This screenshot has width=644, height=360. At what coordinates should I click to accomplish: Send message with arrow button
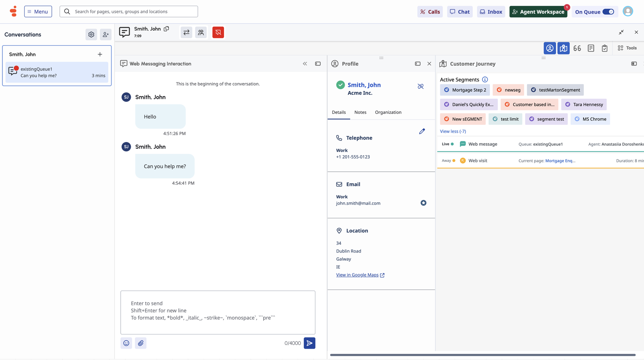(x=309, y=343)
